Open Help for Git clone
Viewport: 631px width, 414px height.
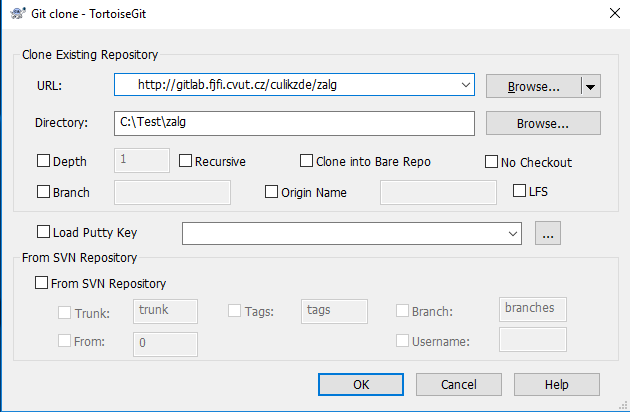point(557,385)
